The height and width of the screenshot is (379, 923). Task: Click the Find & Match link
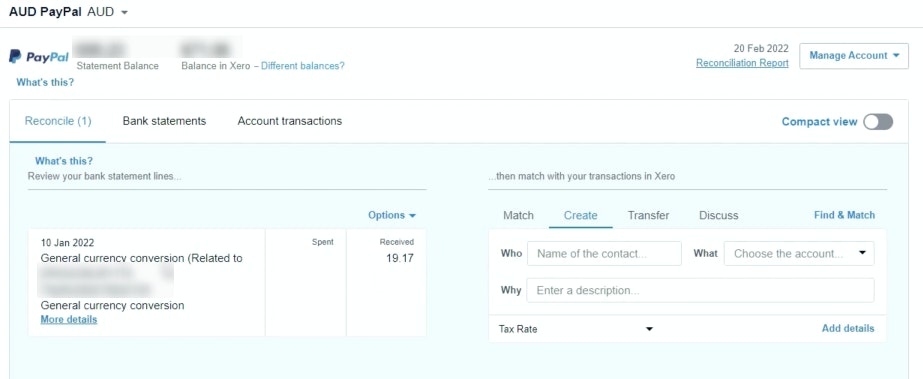click(844, 215)
